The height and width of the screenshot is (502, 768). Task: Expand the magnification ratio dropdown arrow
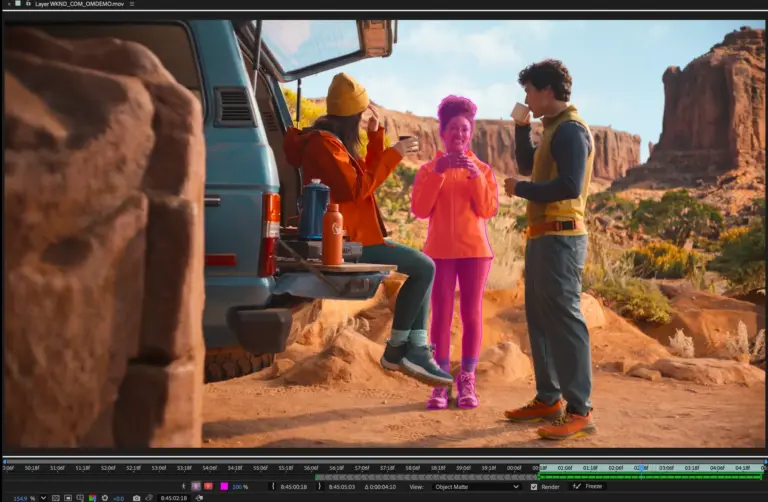pyautogui.click(x=43, y=498)
